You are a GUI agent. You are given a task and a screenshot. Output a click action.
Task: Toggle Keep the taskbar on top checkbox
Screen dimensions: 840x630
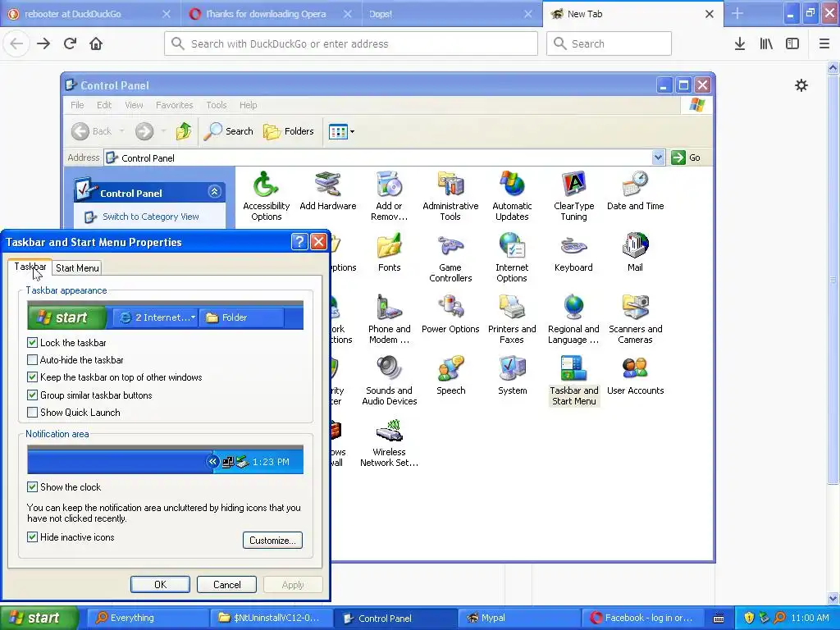pos(32,377)
